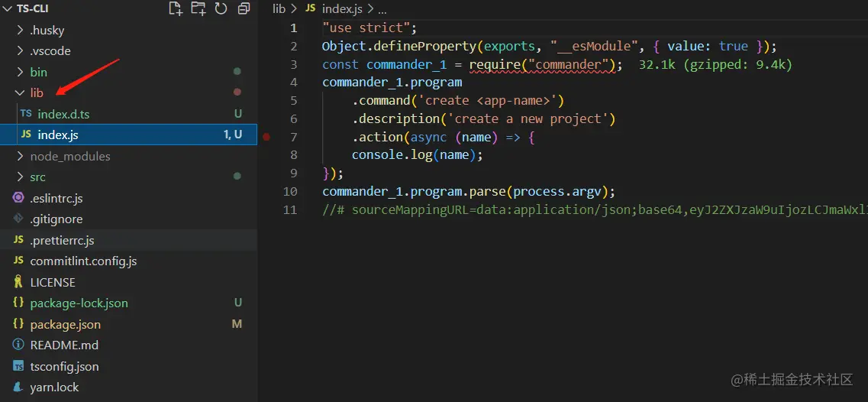The height and width of the screenshot is (402, 868).
Task: Click the M status badge on package.json
Action: 237,324
